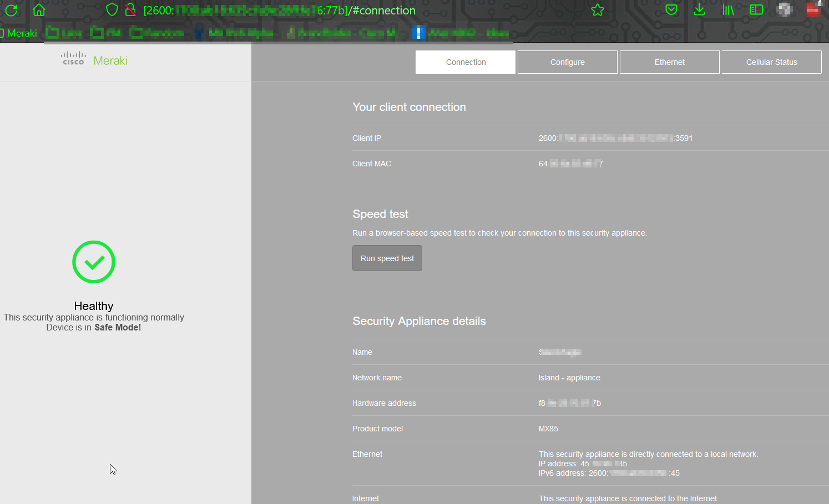This screenshot has height=504, width=829.
Task: Toggle browser sidebar icon
Action: pos(756,9)
